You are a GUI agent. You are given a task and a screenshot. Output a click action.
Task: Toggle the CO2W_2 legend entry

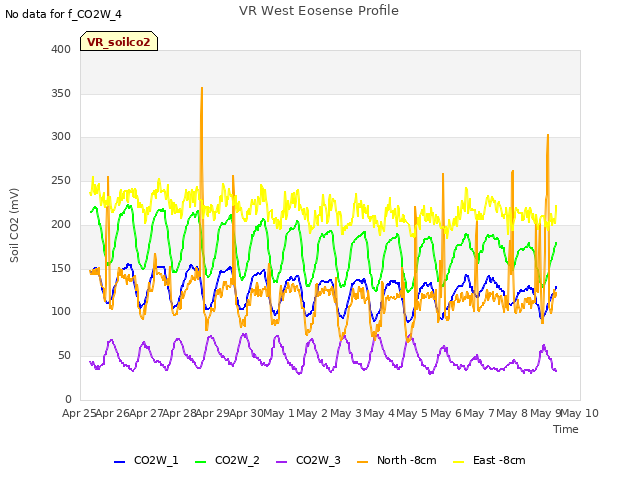(227, 460)
